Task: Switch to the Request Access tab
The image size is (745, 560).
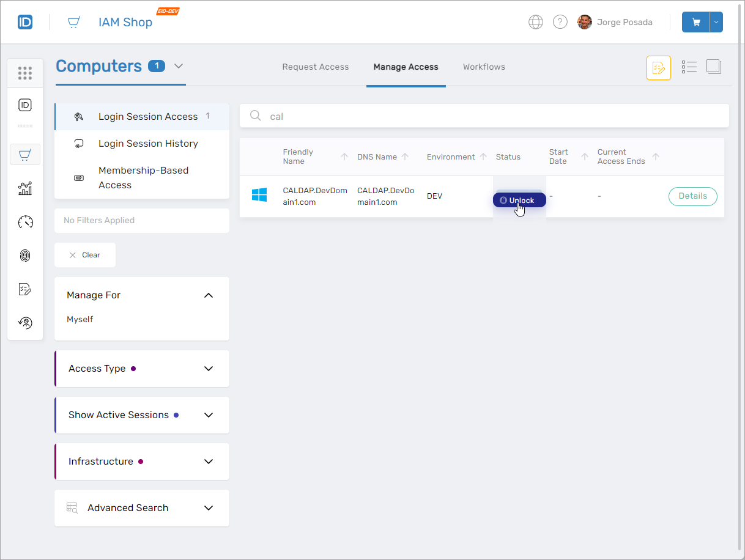Action: point(315,67)
